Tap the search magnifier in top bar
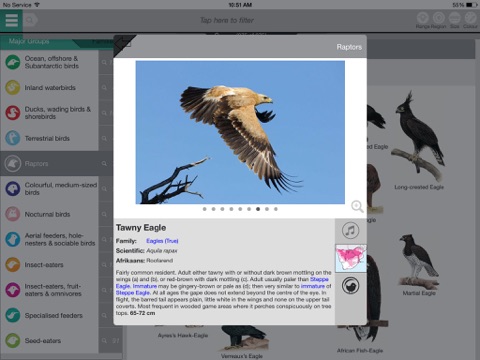Image resolution: width=480 pixels, height=360 pixels. 30,20
